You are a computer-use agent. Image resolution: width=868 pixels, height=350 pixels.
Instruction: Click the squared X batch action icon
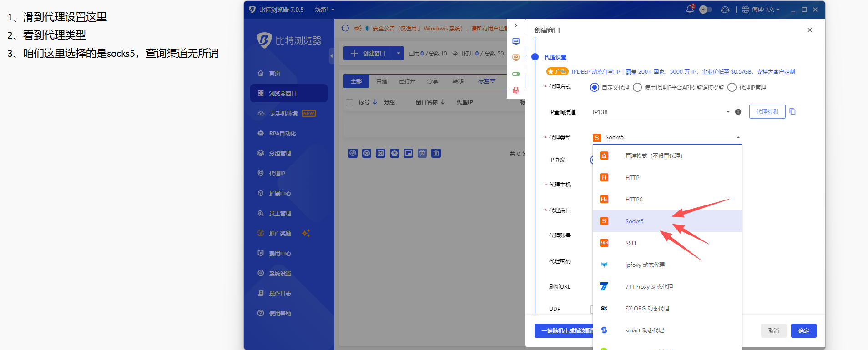click(381, 153)
